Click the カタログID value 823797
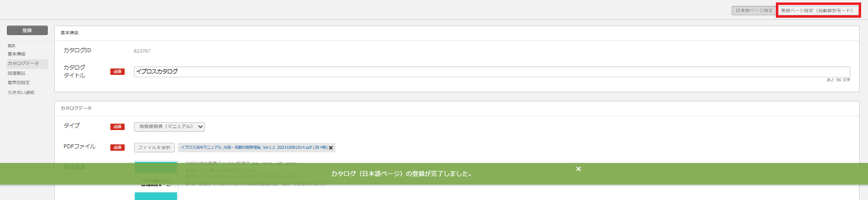Viewport: 868px width, 200px height. point(142,51)
